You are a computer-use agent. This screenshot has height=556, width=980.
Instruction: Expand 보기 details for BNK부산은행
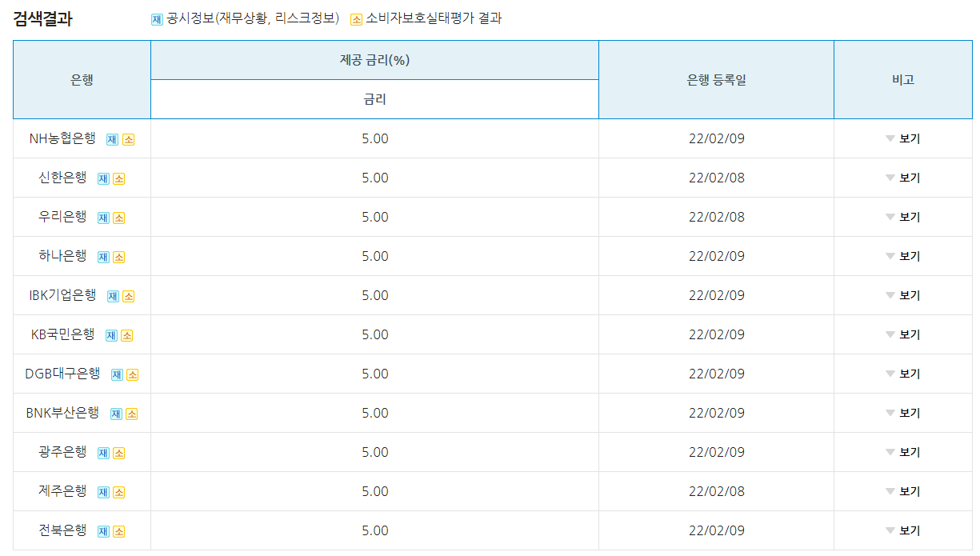coord(902,413)
